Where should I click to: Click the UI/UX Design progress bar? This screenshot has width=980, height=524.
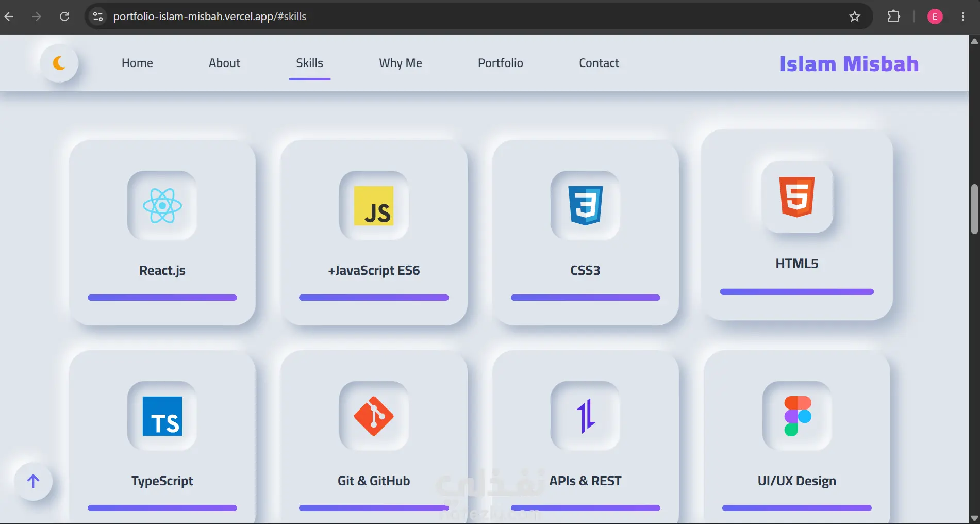click(797, 508)
